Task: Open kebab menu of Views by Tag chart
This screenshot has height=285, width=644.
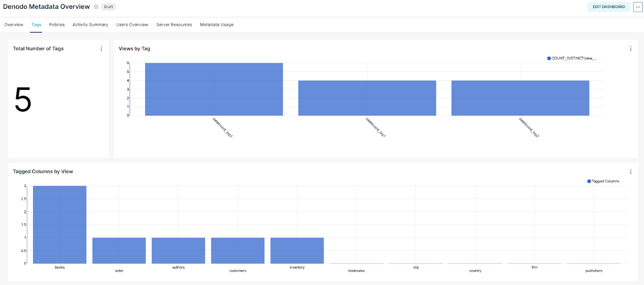Action: pyautogui.click(x=630, y=49)
